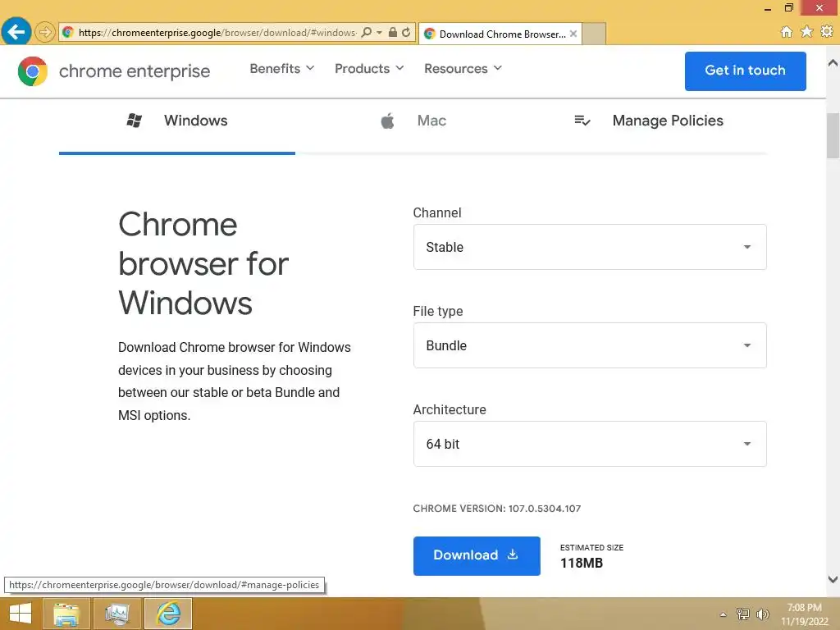Click the chrome enterprise wordmark link
840x630 pixels.
[135, 71]
